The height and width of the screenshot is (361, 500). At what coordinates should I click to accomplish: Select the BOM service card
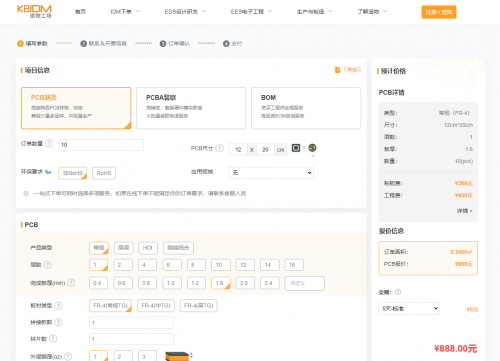pos(306,108)
